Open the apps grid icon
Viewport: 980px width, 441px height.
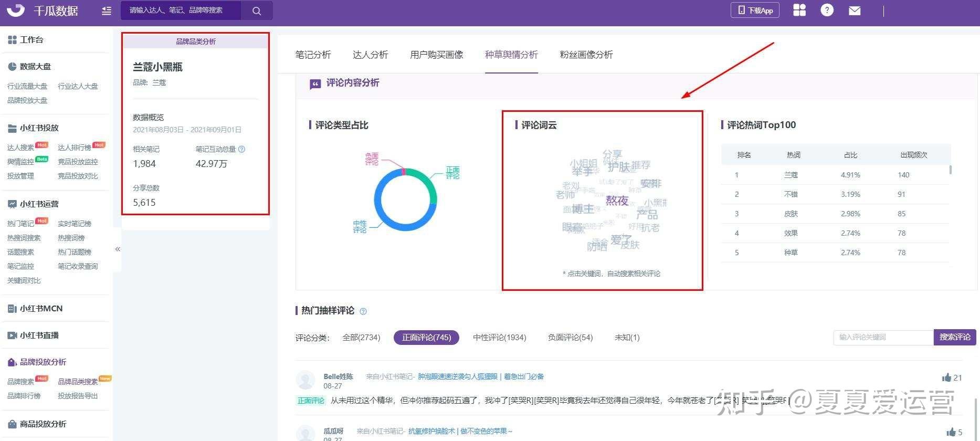pyautogui.click(x=799, y=10)
